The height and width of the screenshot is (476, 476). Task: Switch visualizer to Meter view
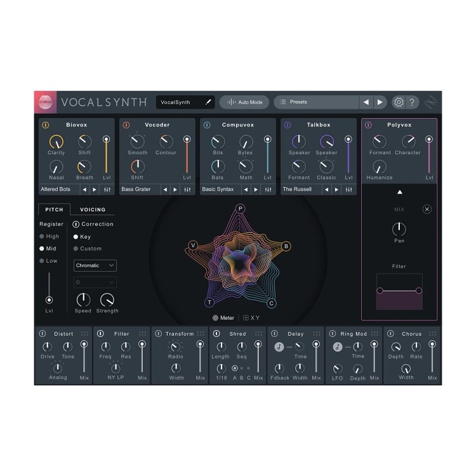[223, 318]
